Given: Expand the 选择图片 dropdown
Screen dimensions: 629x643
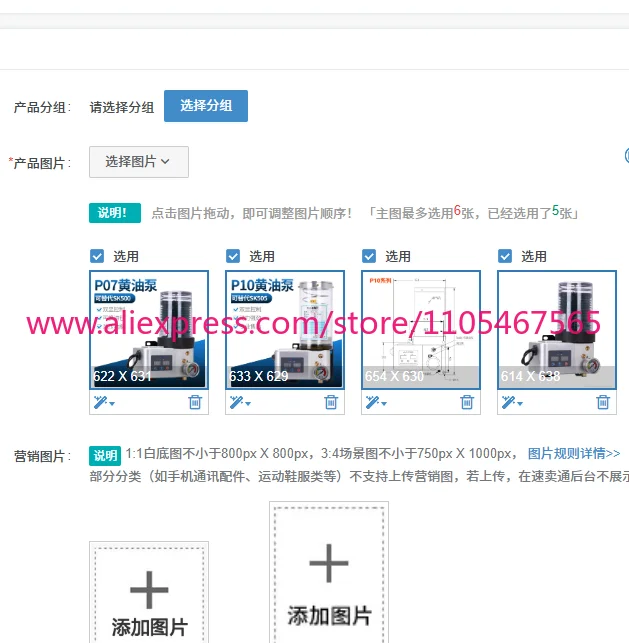Looking at the screenshot, I should pos(139,162).
